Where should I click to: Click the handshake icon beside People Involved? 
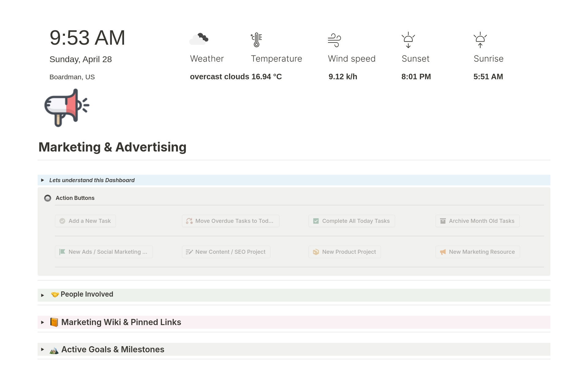coord(55,294)
